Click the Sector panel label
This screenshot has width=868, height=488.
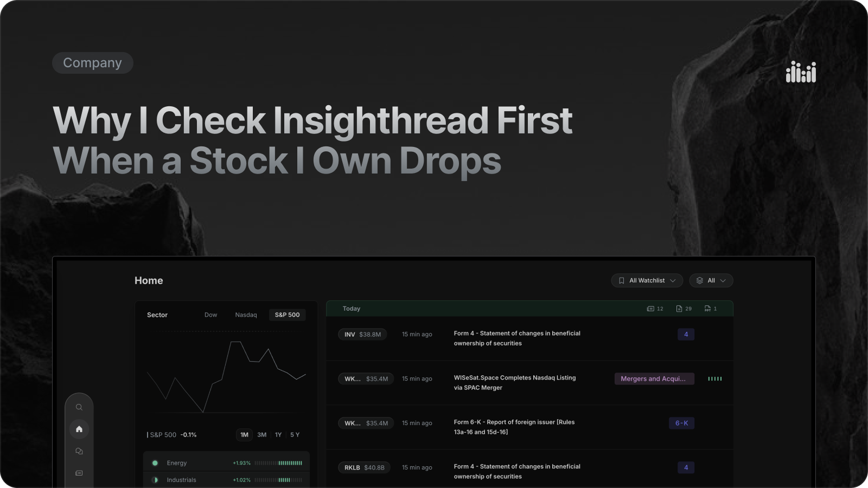pos(157,314)
